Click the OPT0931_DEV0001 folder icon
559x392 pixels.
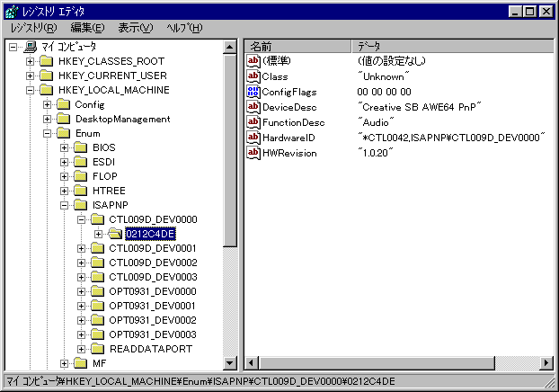98,306
